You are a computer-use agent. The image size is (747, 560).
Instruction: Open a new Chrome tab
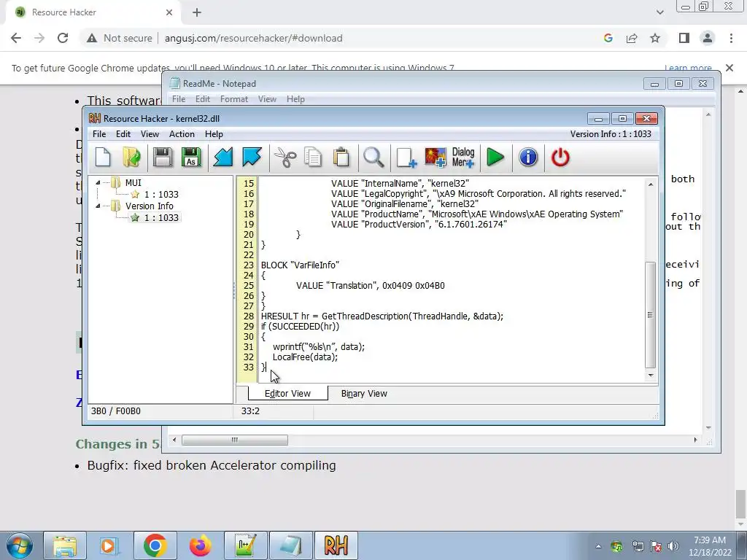(x=197, y=12)
